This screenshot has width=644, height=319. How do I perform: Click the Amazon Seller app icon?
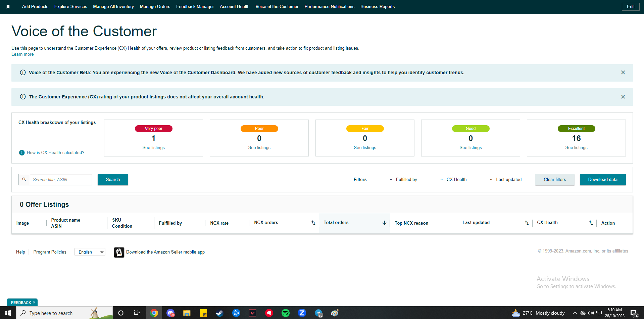pyautogui.click(x=119, y=252)
